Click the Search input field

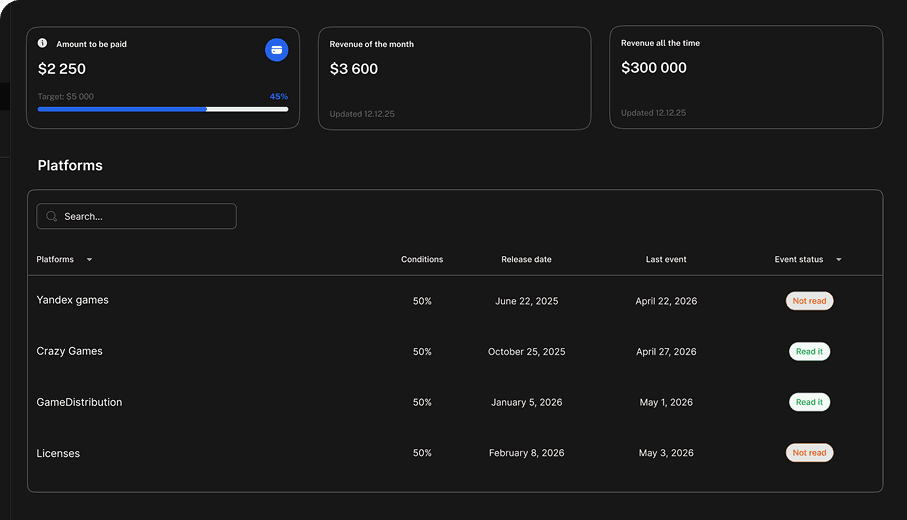pyautogui.click(x=145, y=216)
